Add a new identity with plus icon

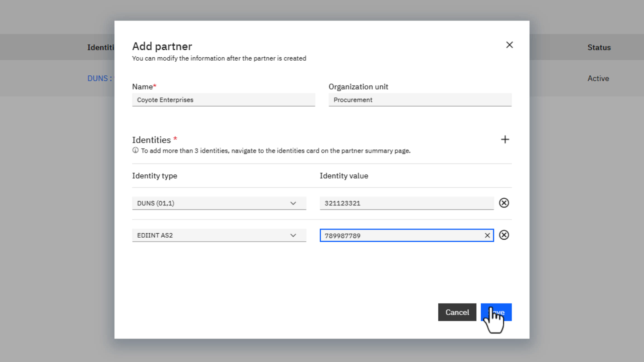[505, 139]
